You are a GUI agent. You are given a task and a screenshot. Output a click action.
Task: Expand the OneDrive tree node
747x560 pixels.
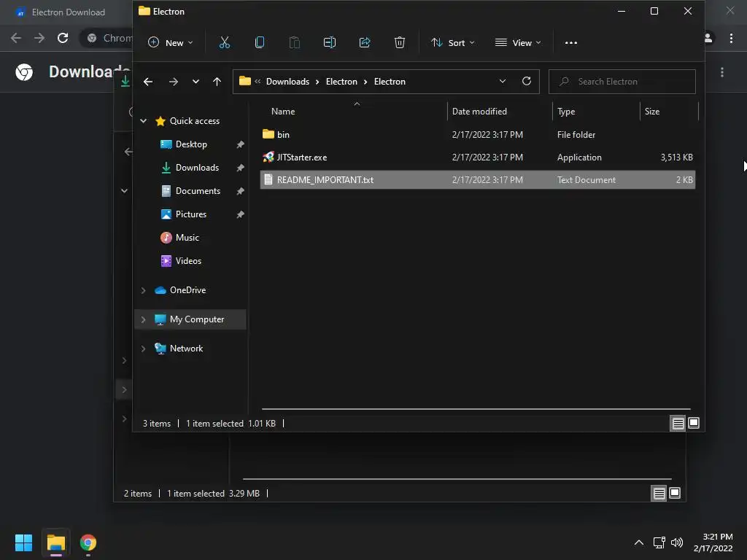pos(144,290)
